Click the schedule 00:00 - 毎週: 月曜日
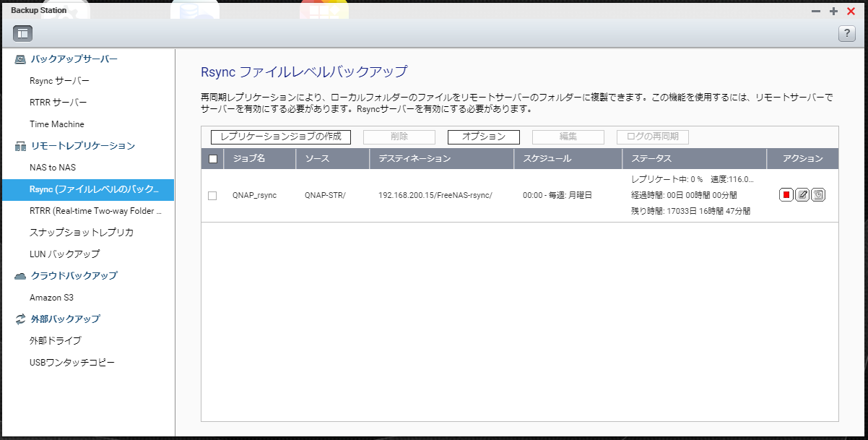Viewport: 868px width, 440px height. tap(557, 196)
